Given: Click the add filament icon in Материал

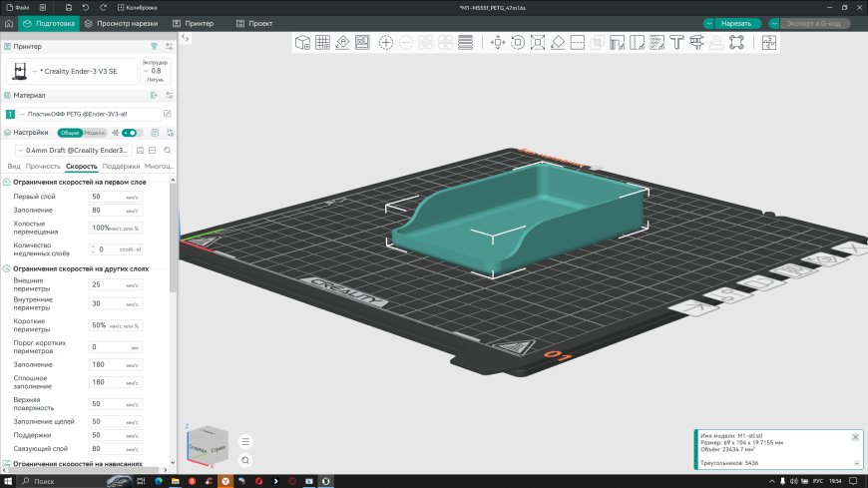Looking at the screenshot, I should tap(154, 95).
